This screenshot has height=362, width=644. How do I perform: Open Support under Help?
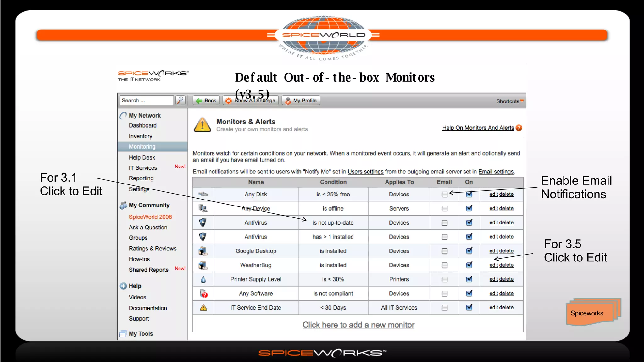click(x=139, y=318)
